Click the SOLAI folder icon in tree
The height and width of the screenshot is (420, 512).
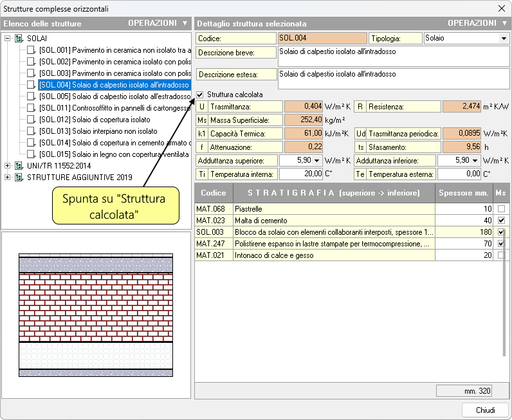(19, 39)
